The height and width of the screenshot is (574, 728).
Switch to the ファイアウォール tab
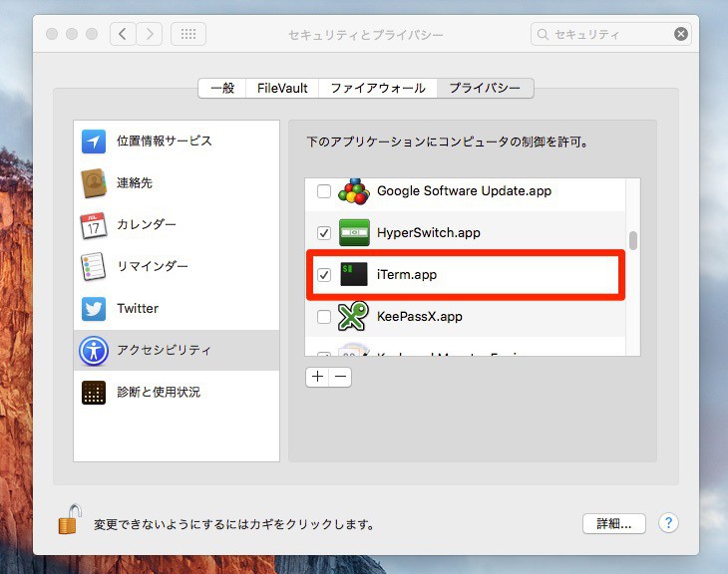378,88
